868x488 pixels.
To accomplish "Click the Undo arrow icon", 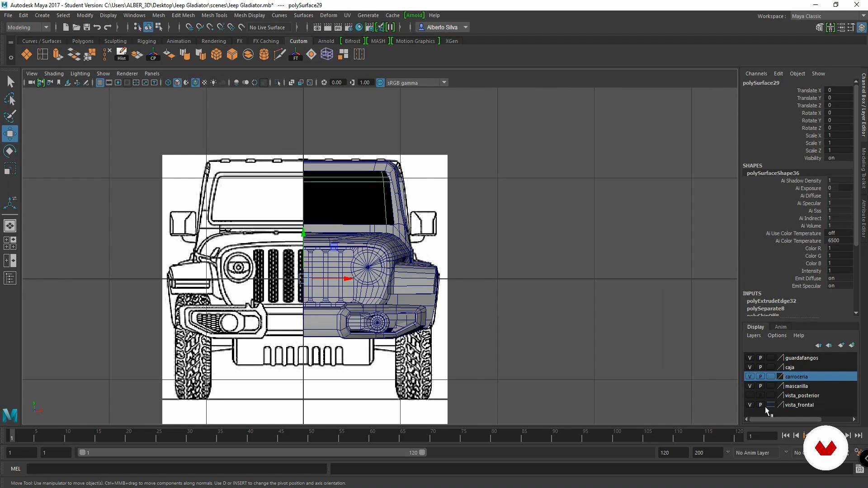I will click(x=97, y=27).
